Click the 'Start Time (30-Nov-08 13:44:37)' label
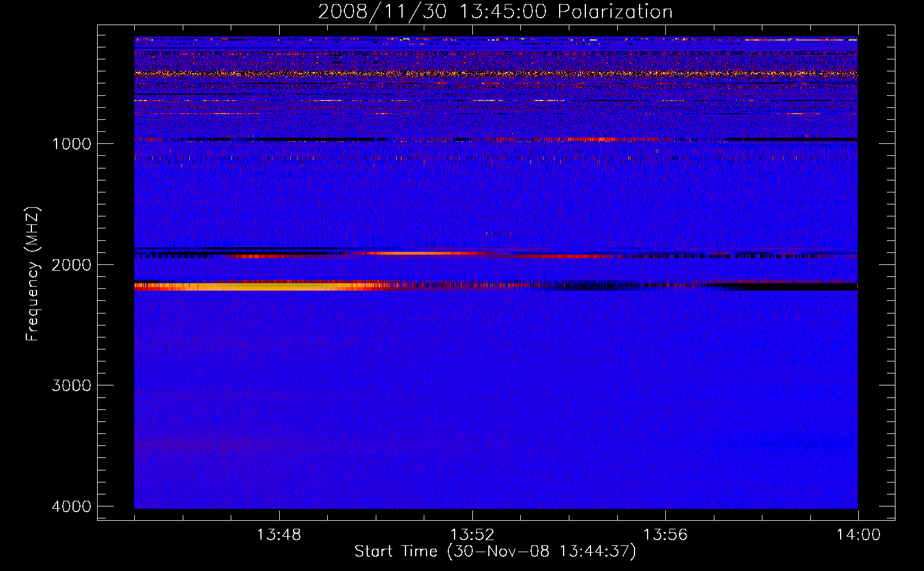 point(495,552)
